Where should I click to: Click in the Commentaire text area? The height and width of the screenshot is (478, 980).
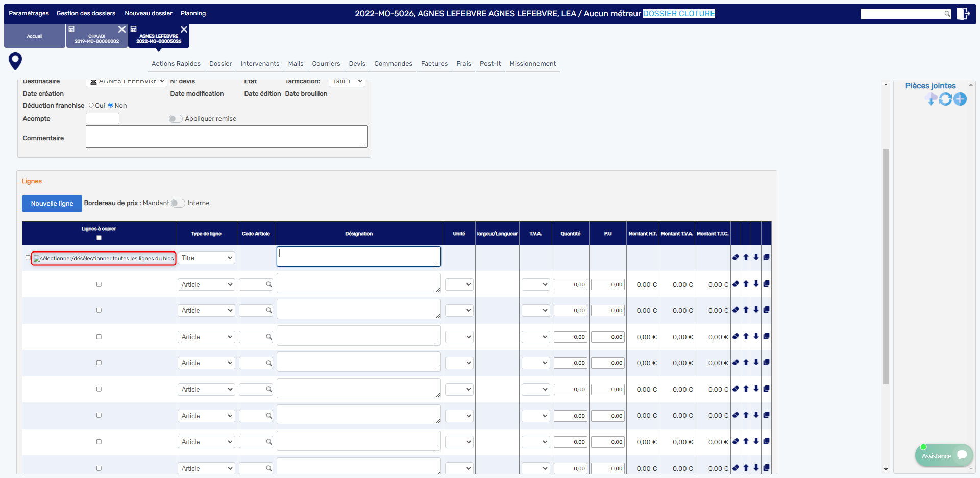pyautogui.click(x=227, y=137)
